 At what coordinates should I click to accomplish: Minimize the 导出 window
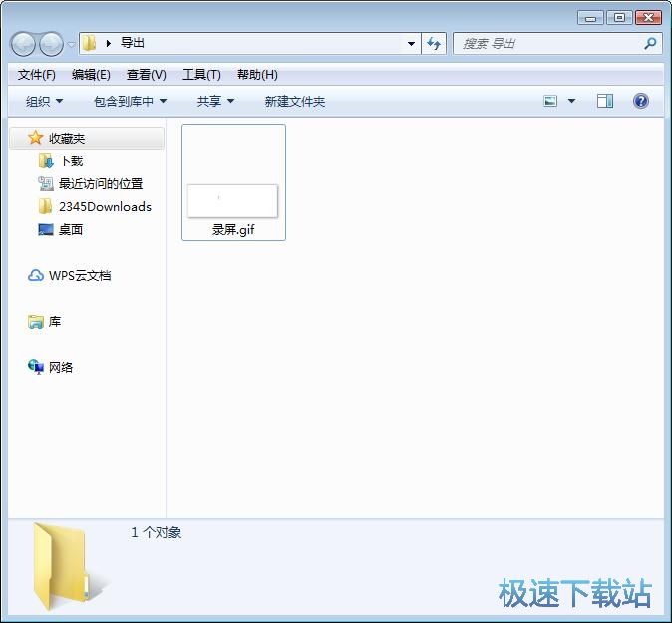590,18
